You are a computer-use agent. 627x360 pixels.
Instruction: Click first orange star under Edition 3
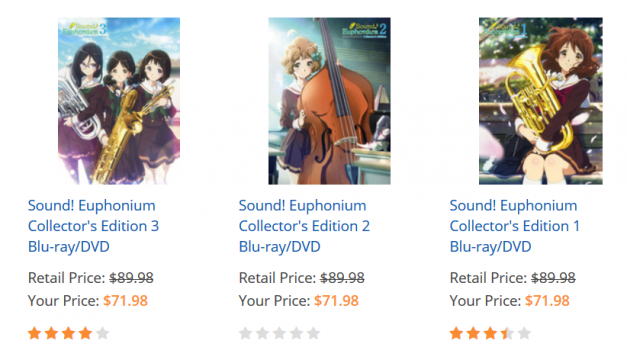pos(34,333)
